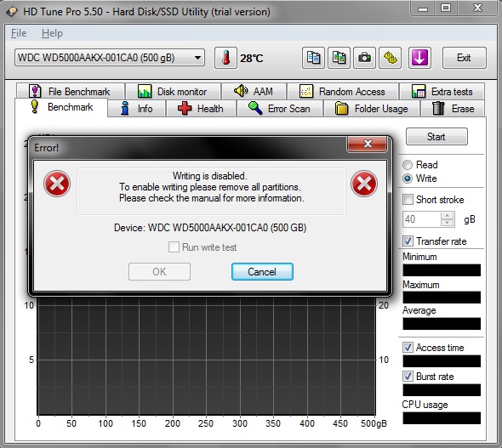Image resolution: width=502 pixels, height=448 pixels.
Task: Switch to the Erase tab
Action: [453, 109]
